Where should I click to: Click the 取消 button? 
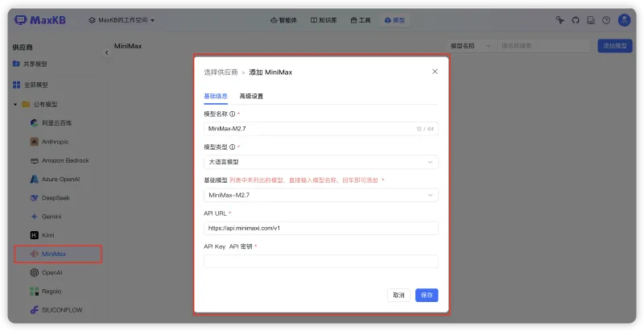pos(398,296)
